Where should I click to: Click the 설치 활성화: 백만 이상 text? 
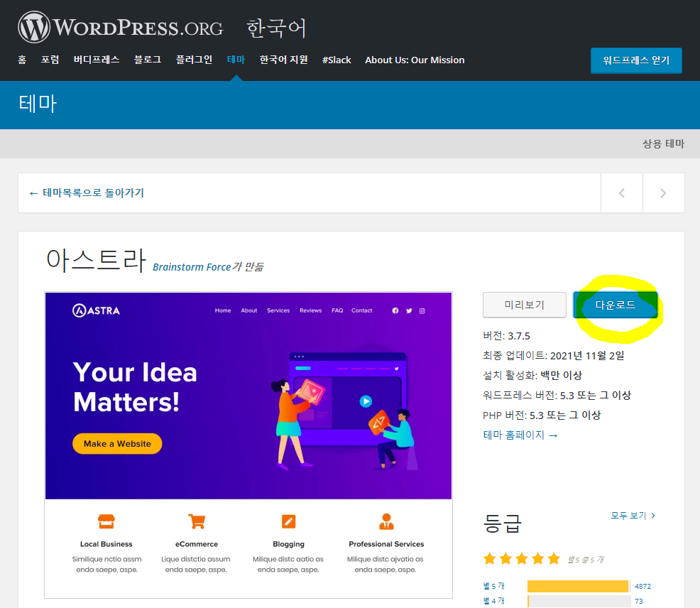coord(532,375)
